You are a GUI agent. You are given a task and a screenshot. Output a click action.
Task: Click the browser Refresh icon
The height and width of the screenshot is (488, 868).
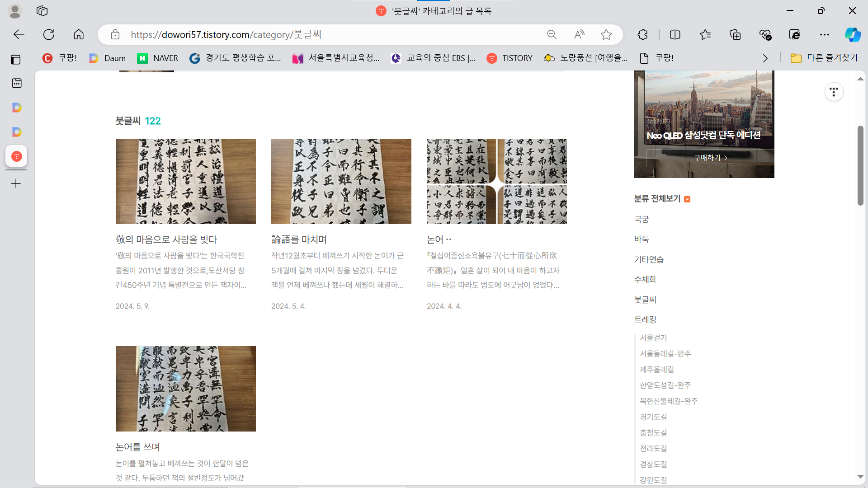49,34
